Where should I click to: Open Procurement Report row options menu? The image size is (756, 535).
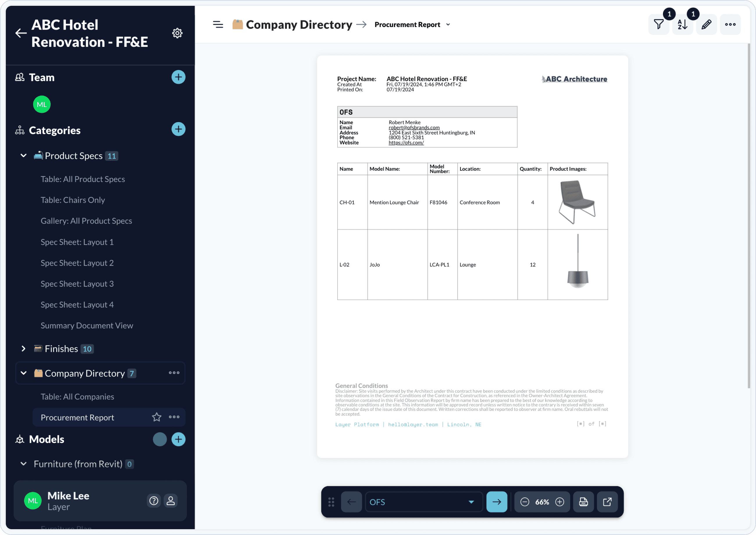tap(174, 417)
